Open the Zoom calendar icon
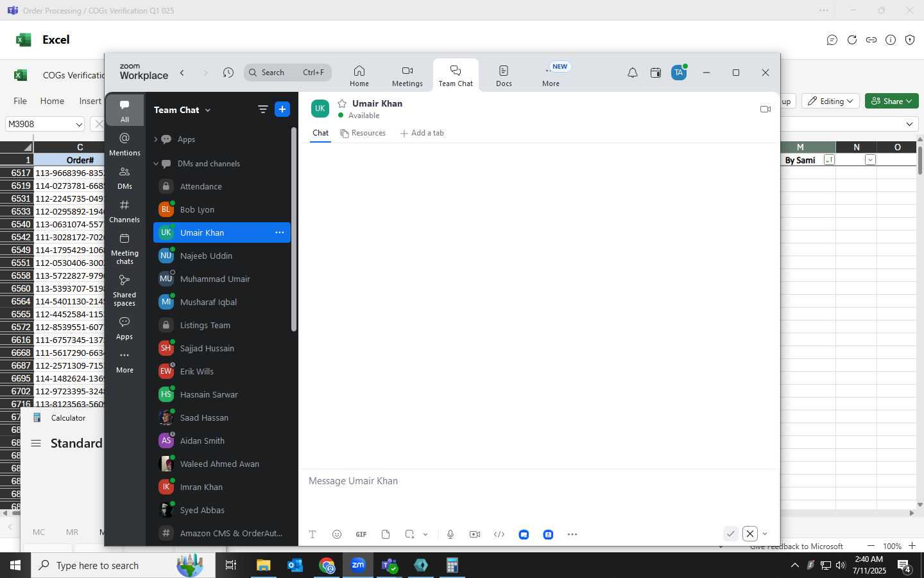The width and height of the screenshot is (924, 578). 656,73
